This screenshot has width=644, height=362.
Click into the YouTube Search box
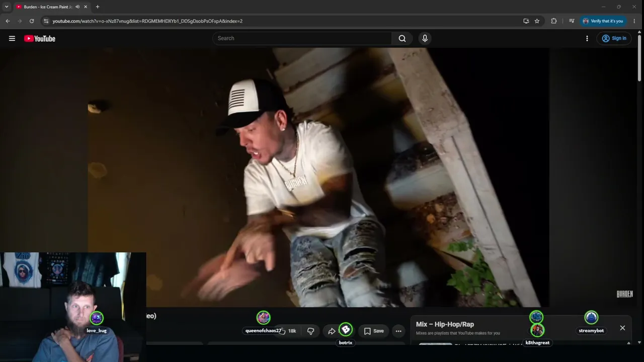302,38
